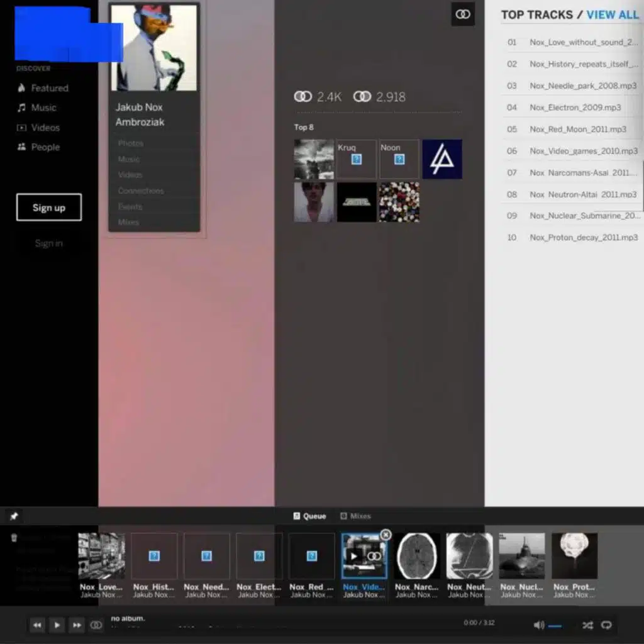Open Music in Discover sidebar
Viewport: 644px width, 644px height.
point(36,108)
